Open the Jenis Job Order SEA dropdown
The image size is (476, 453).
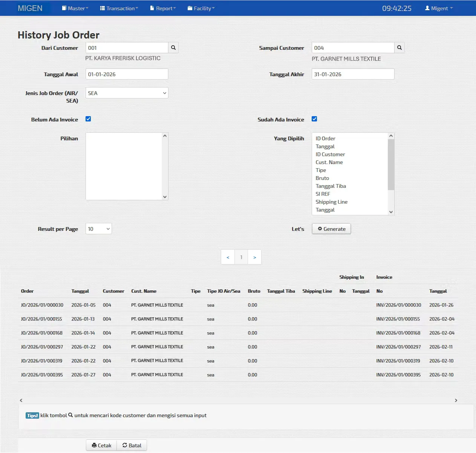pos(127,93)
